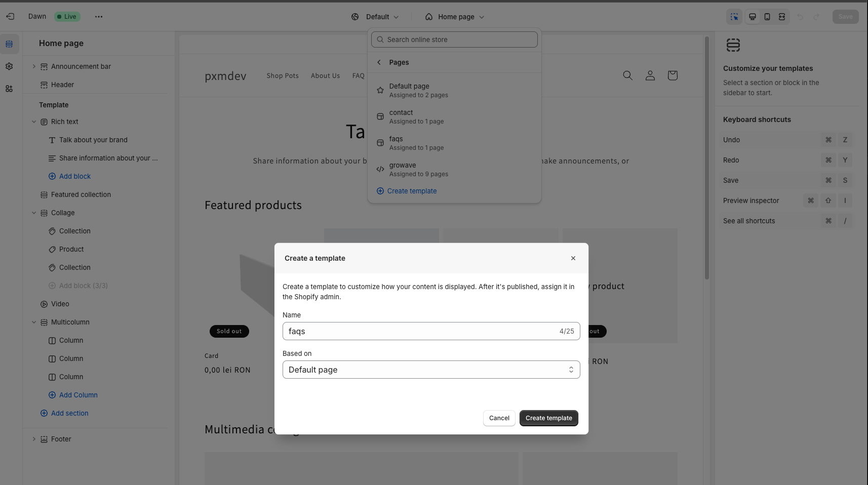The height and width of the screenshot is (485, 868).
Task: Click the search magnifier in store header
Action: 628,75
